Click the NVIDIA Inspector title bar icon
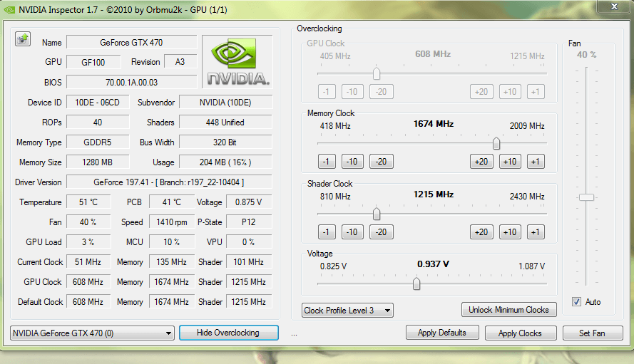The height and width of the screenshot is (364, 634). click(9, 10)
